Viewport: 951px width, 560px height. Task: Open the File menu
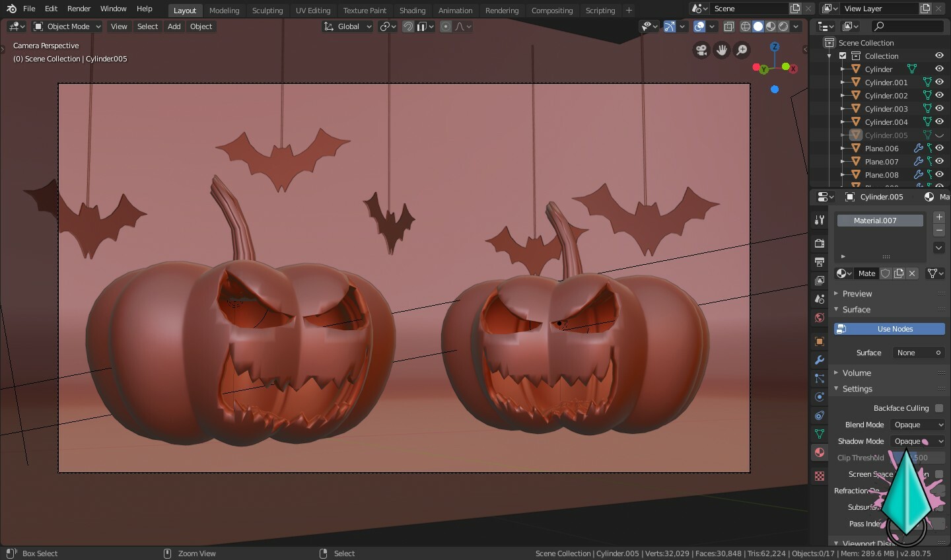click(29, 9)
